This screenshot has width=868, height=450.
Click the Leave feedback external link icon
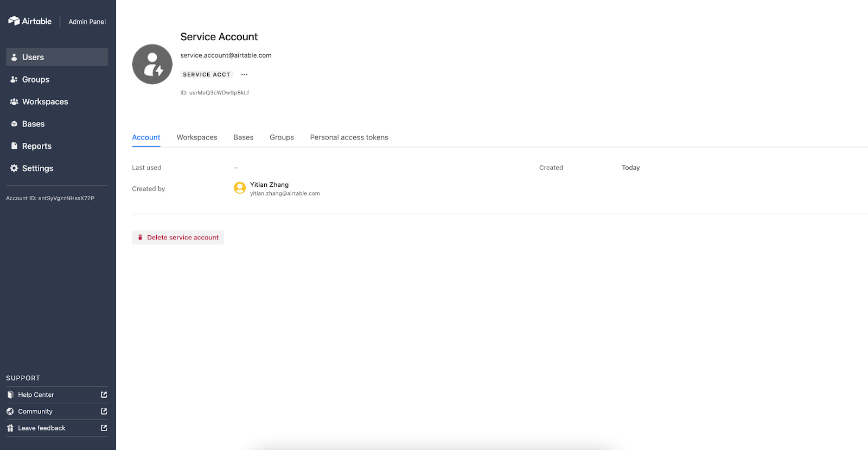click(x=104, y=428)
